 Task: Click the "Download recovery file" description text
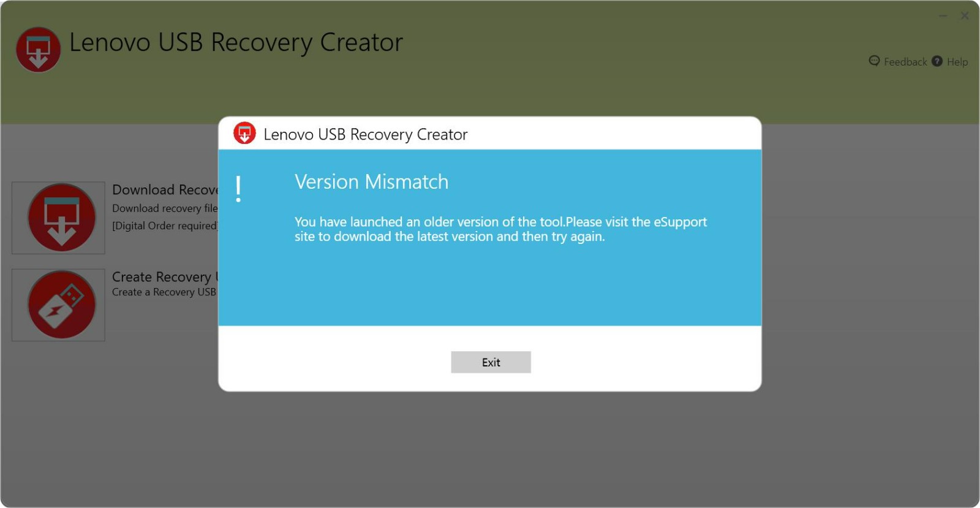[x=165, y=208]
